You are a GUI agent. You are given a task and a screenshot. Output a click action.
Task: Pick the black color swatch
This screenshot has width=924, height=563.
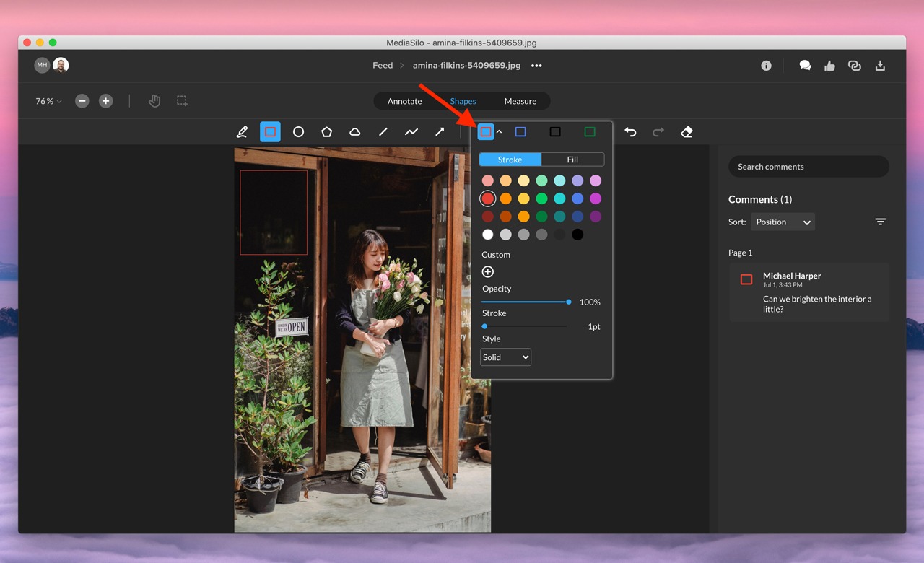coord(577,235)
